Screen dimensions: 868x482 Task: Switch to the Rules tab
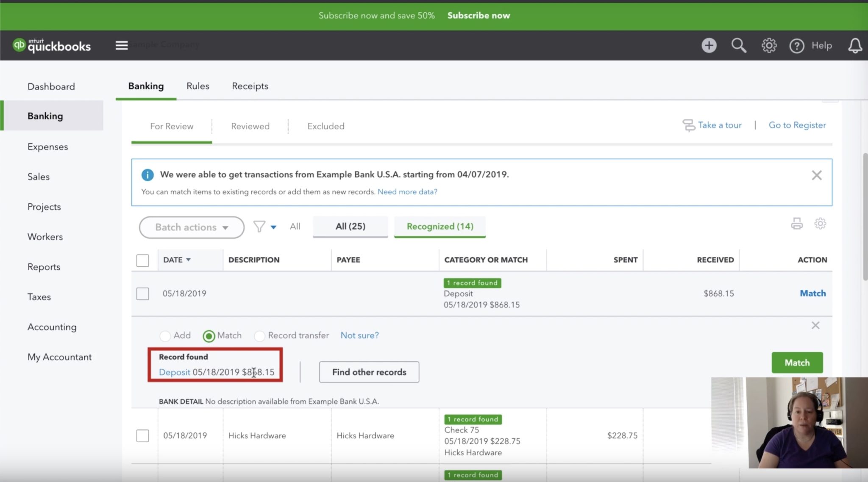pyautogui.click(x=198, y=86)
